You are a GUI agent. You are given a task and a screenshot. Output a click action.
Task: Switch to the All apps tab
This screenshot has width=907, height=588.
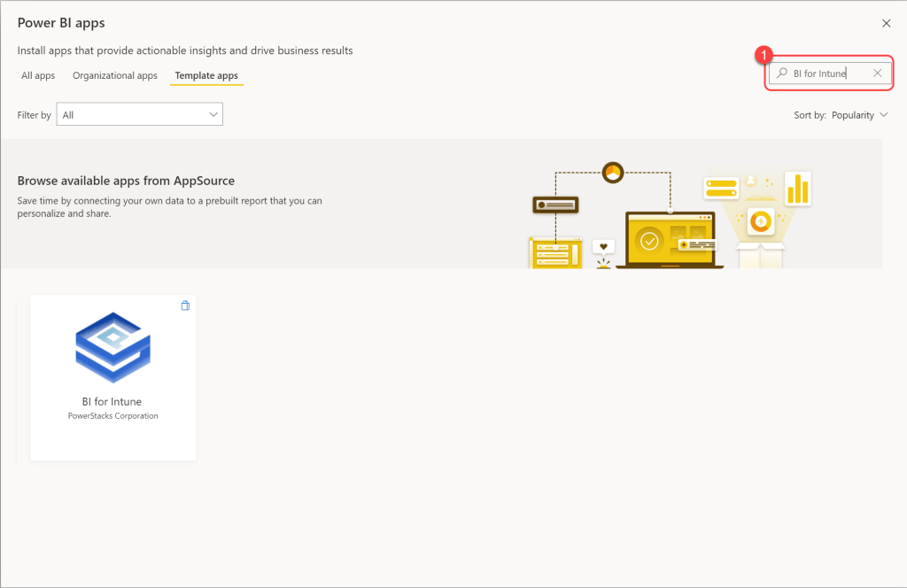[38, 76]
